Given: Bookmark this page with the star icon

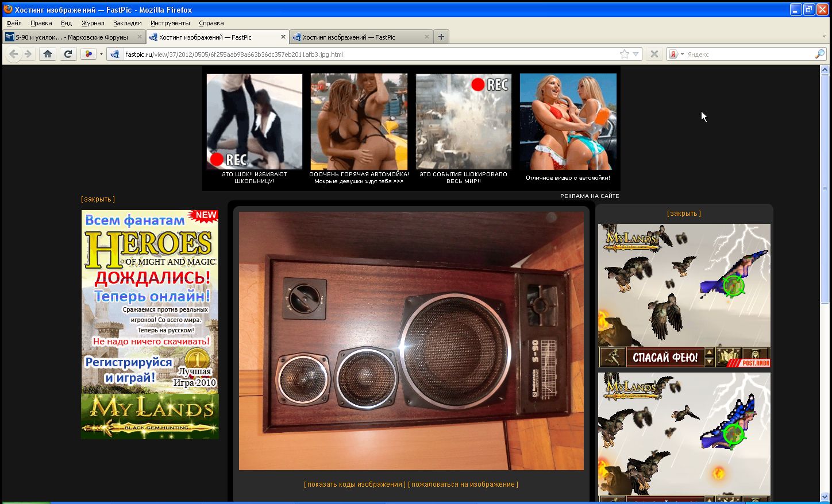Looking at the screenshot, I should coord(625,54).
